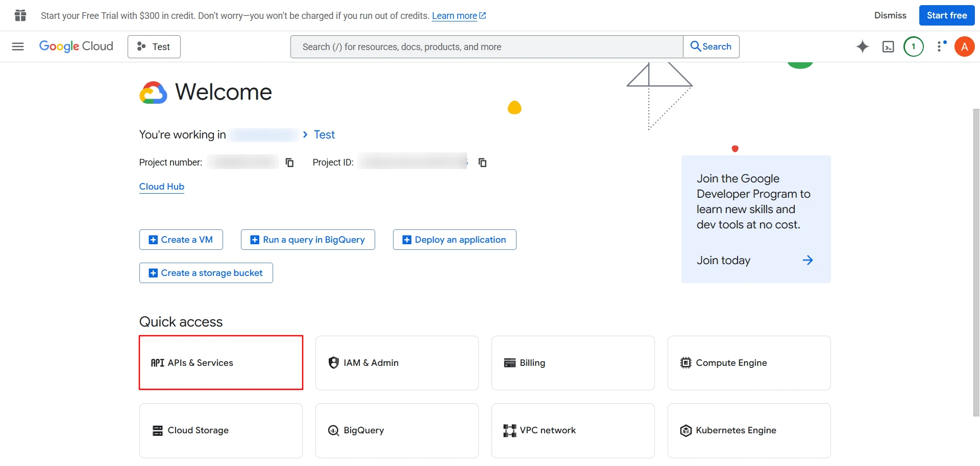Activate the Cloud Shell terminal
Image resolution: width=980 pixels, height=466 pixels.
(888, 46)
